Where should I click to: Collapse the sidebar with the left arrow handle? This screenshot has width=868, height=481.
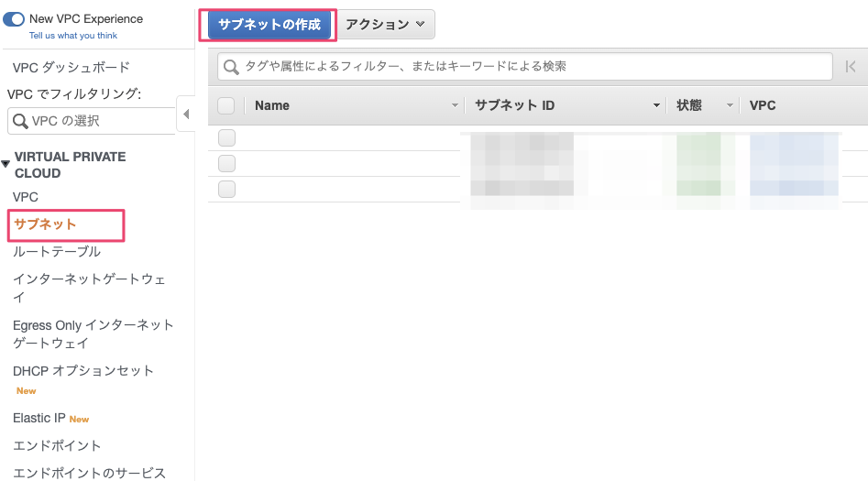186,114
